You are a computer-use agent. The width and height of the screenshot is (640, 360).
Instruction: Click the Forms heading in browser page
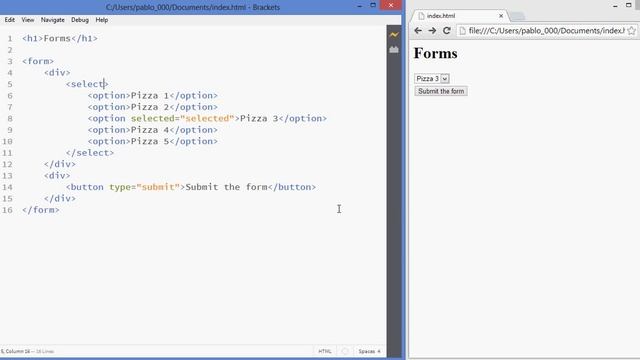click(x=436, y=53)
